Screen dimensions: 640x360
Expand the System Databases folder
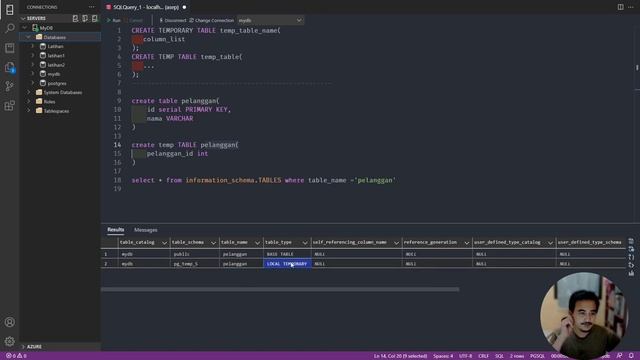click(29, 92)
